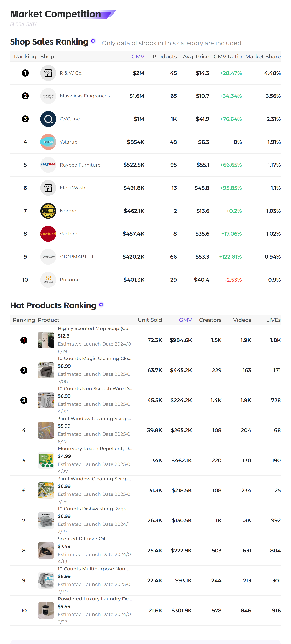
Task: Open MoonSpry Roach Repellent product title
Action: coord(95,449)
